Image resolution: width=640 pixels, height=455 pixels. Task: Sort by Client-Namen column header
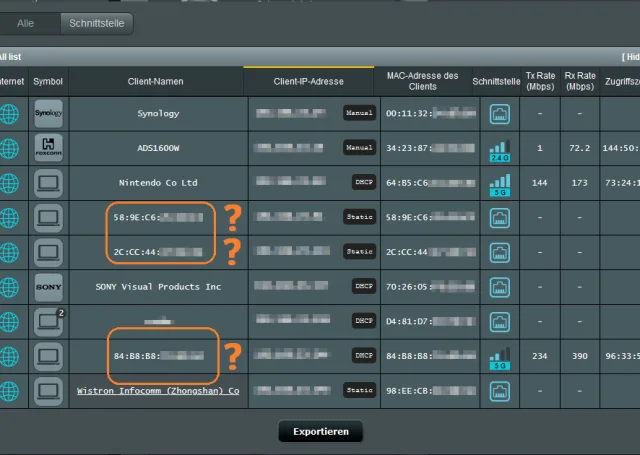pyautogui.click(x=156, y=81)
